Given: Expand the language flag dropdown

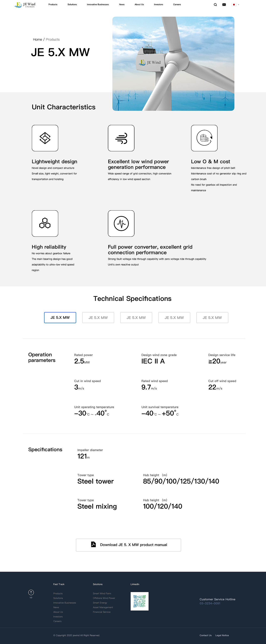Looking at the screenshot, I should pyautogui.click(x=235, y=5).
